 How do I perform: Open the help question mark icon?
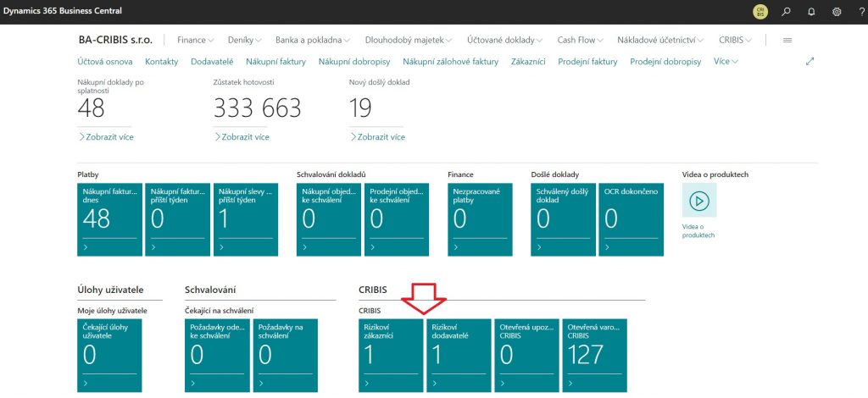(862, 12)
